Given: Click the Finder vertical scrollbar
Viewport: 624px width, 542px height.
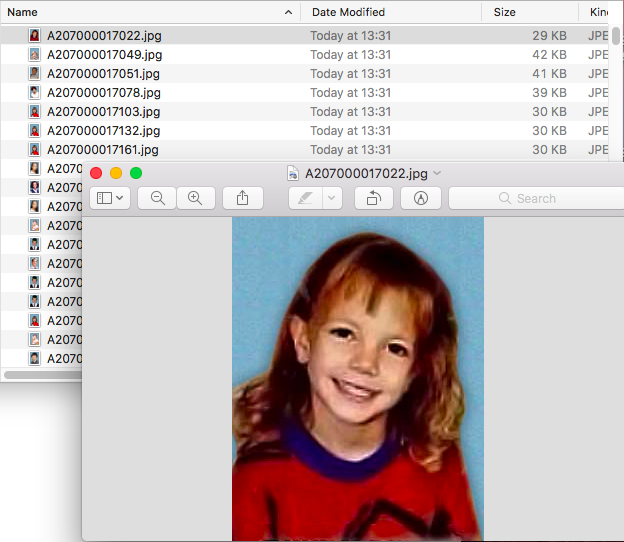Looking at the screenshot, I should (x=617, y=36).
